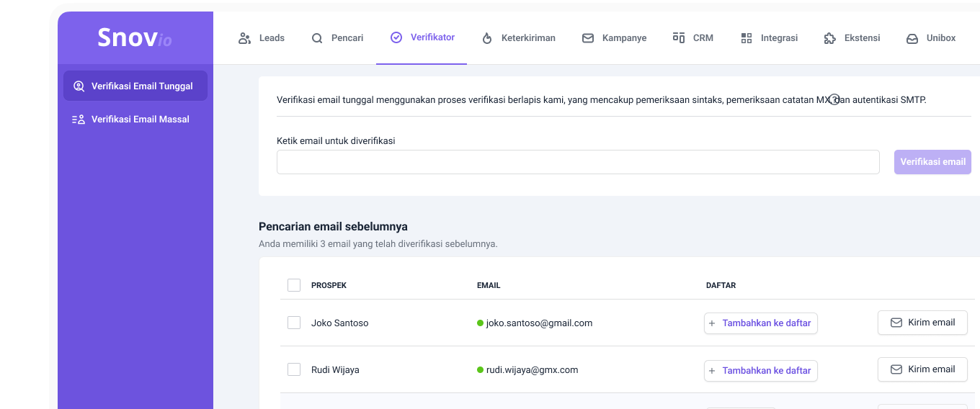Open the Ekstensi tab

click(852, 38)
